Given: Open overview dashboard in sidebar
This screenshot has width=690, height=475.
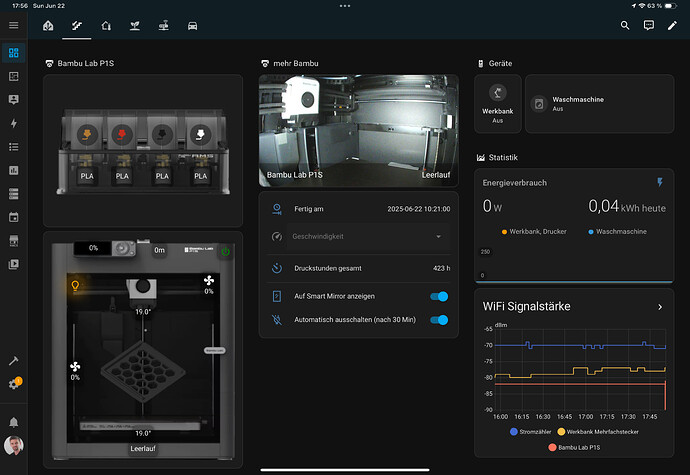Looking at the screenshot, I should [x=14, y=53].
